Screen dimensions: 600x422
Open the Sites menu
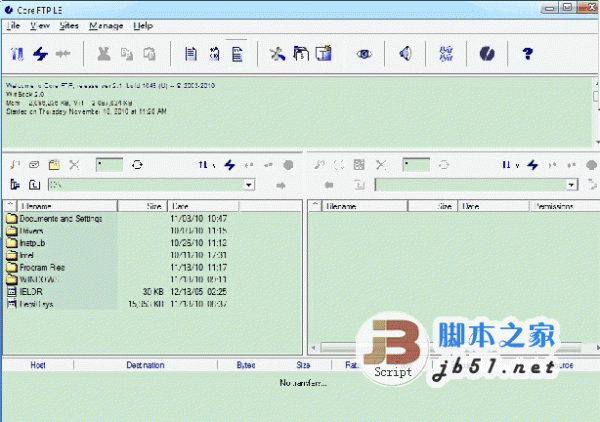69,26
